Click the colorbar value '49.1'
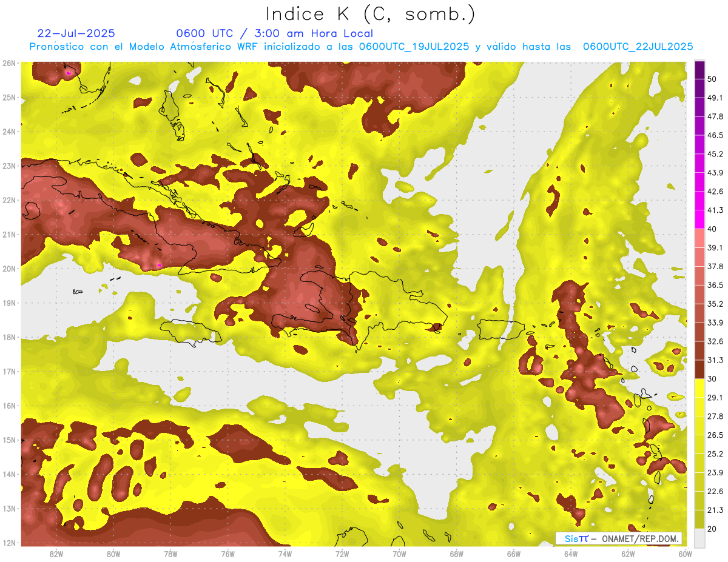 (715, 98)
